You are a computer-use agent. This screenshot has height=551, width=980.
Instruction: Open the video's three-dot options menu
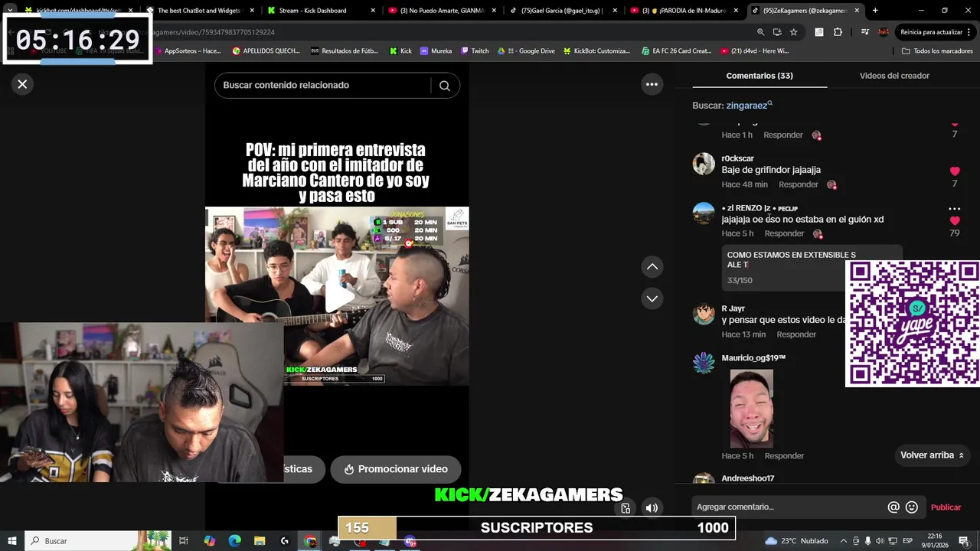point(652,84)
